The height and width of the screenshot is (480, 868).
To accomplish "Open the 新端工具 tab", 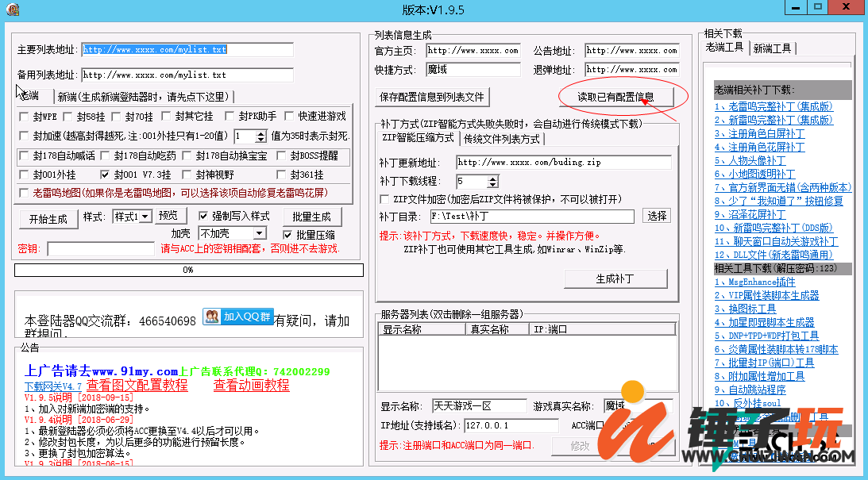I will tap(772, 48).
